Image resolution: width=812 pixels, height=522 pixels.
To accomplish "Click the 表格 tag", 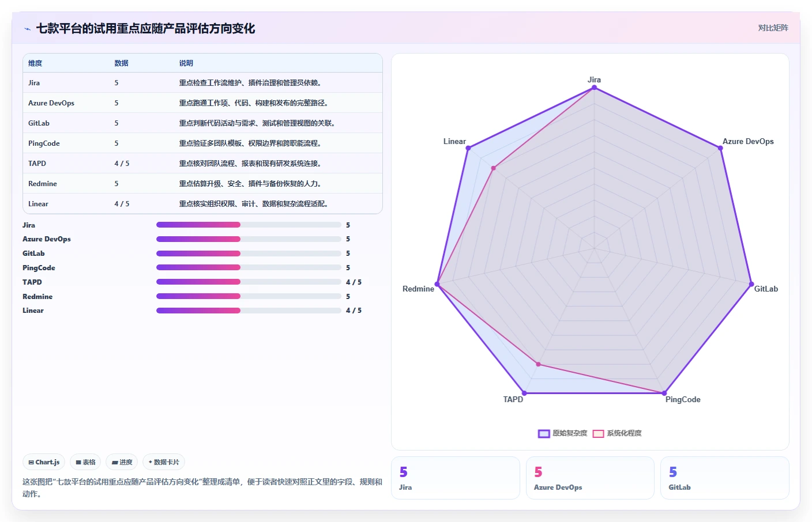I will [x=85, y=462].
